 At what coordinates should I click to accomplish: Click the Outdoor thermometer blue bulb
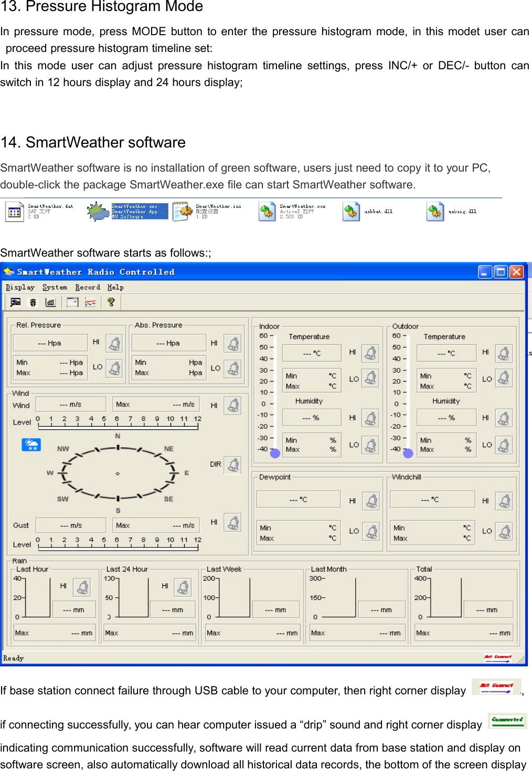[408, 453]
